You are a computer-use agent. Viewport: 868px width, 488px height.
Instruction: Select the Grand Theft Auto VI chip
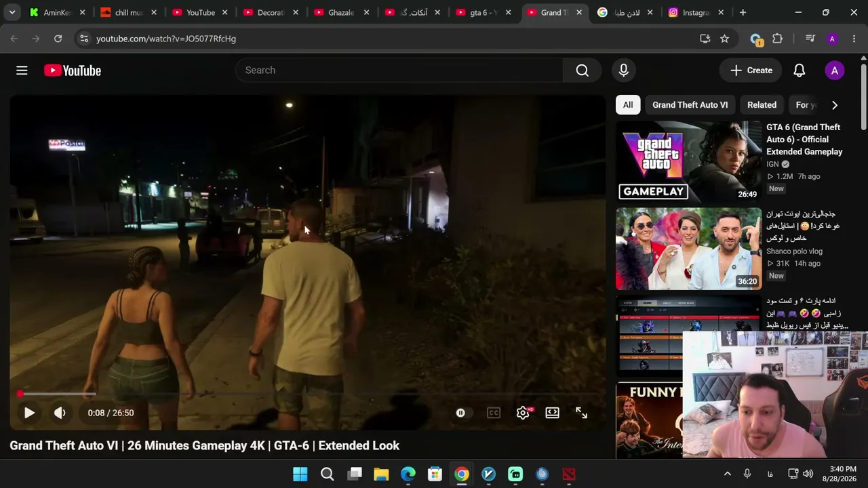pyautogui.click(x=690, y=105)
